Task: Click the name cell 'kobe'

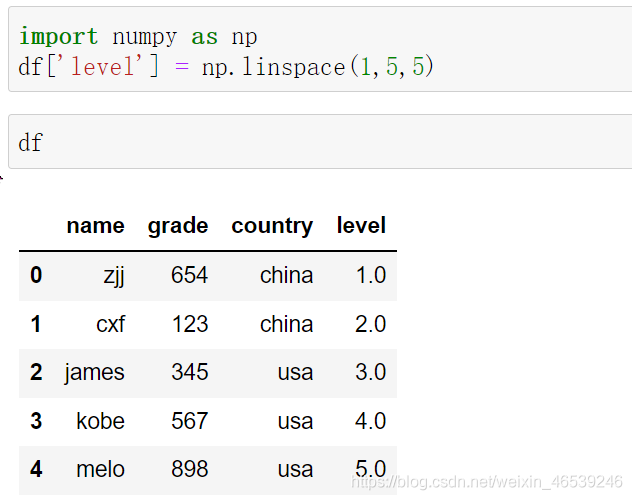Action: (x=100, y=421)
